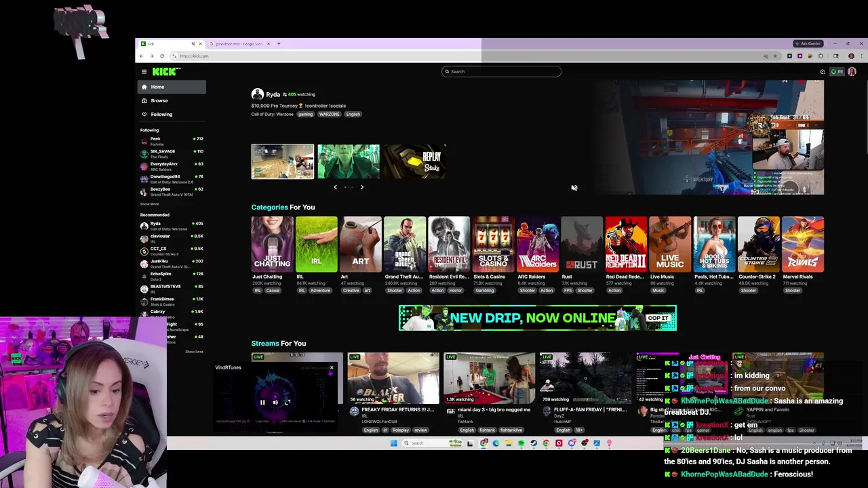
Task: Open the Rust category card
Action: (x=582, y=245)
